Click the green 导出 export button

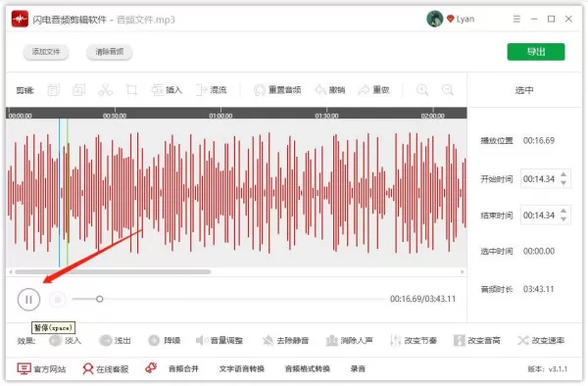point(536,52)
